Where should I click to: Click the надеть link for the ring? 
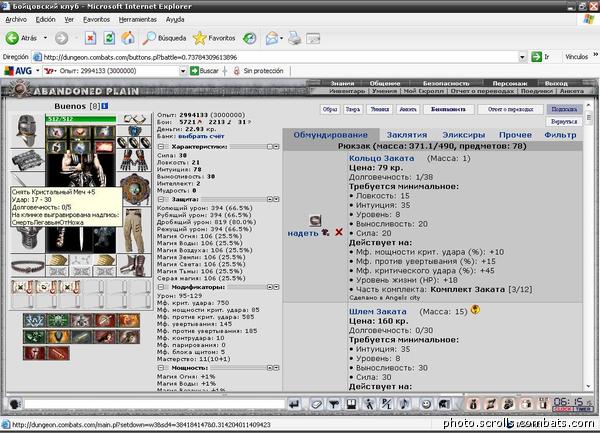303,233
